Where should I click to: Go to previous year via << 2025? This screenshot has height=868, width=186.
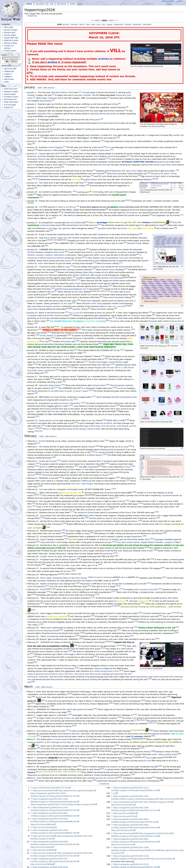pos(95,21)
